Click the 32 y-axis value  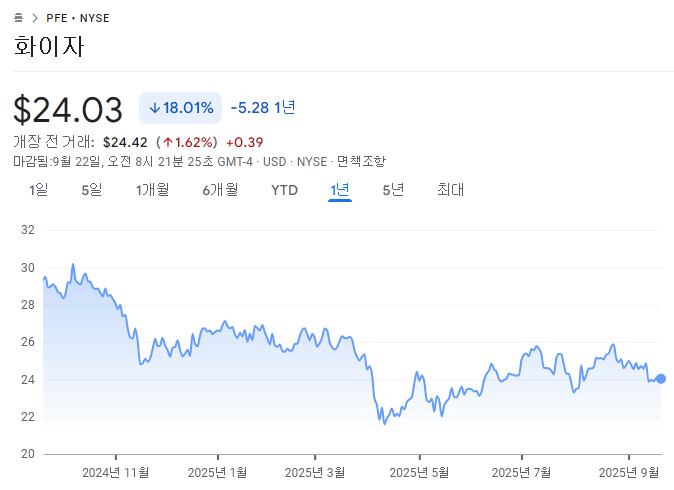(x=28, y=230)
